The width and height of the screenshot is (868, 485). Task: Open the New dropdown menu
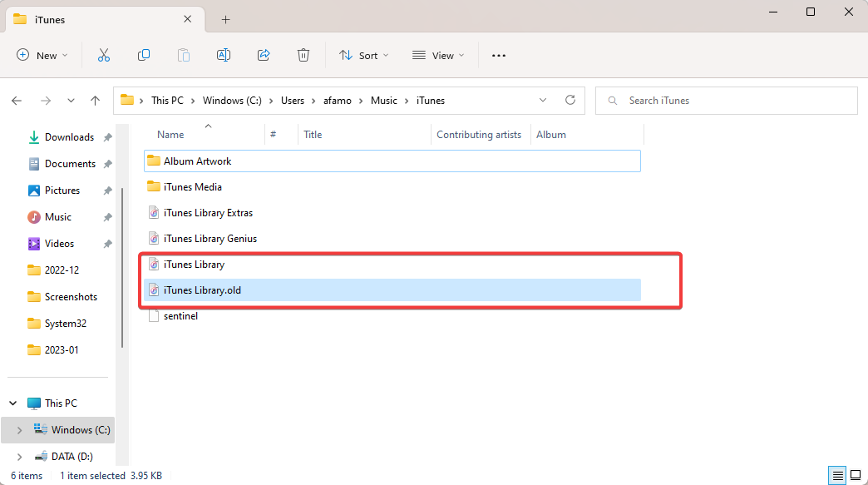pyautogui.click(x=42, y=55)
